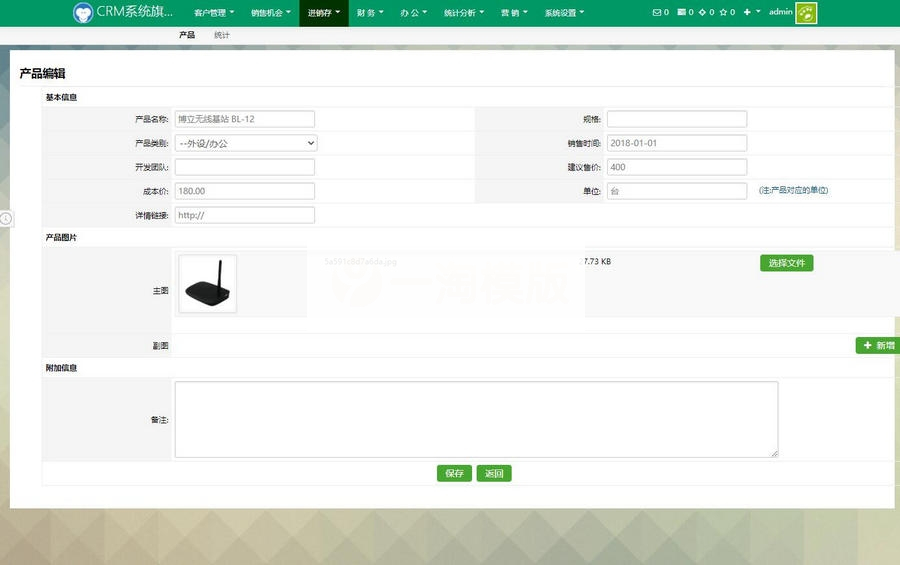Switch to the 统计 tab
This screenshot has height=565, width=900.
coord(221,35)
